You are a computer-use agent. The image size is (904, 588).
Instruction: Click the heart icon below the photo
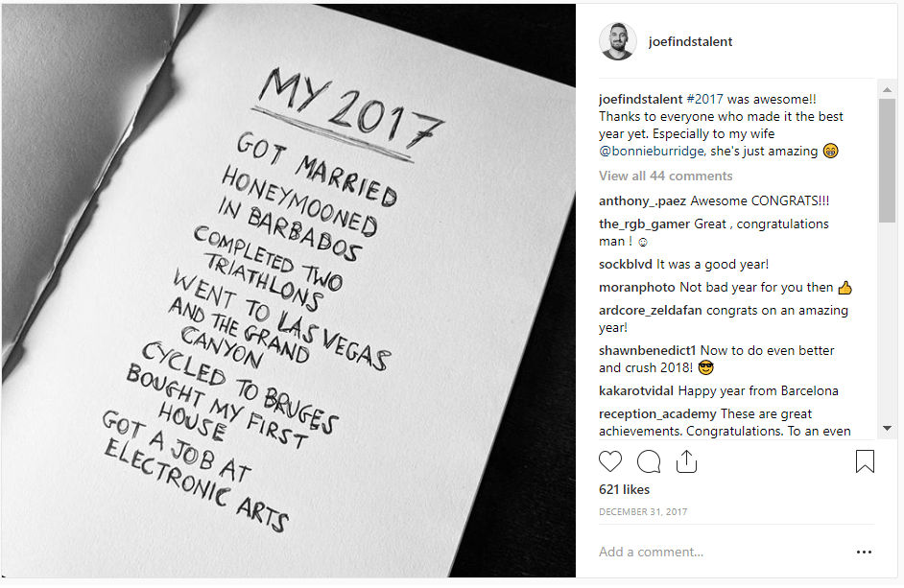610,461
